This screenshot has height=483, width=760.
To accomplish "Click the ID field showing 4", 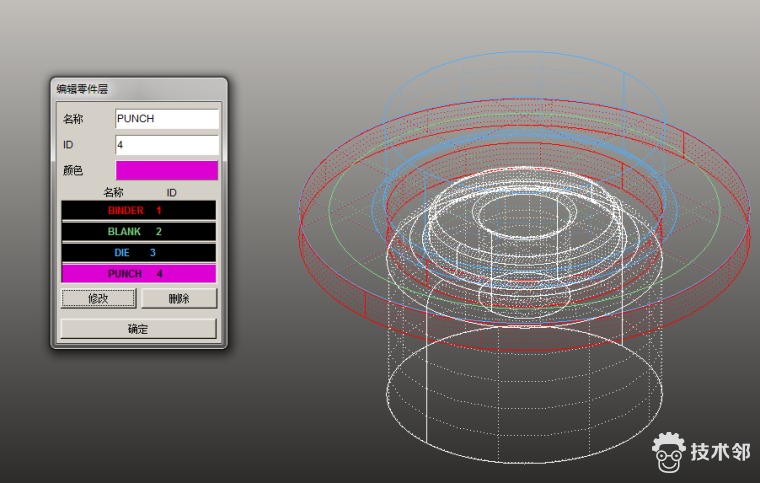I will [167, 145].
